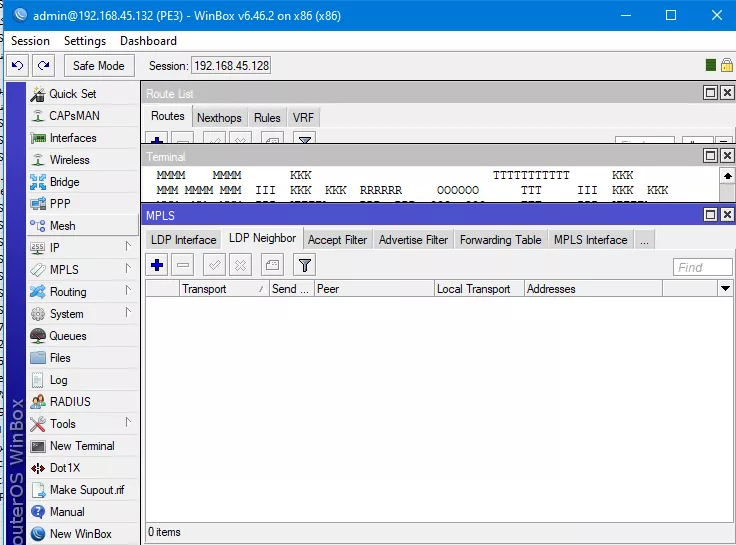Sort by Send column header

291,289
